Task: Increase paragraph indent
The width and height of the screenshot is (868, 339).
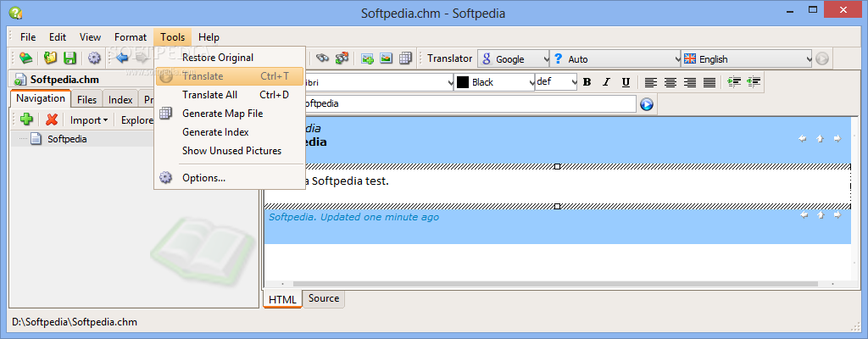Action: 734,82
